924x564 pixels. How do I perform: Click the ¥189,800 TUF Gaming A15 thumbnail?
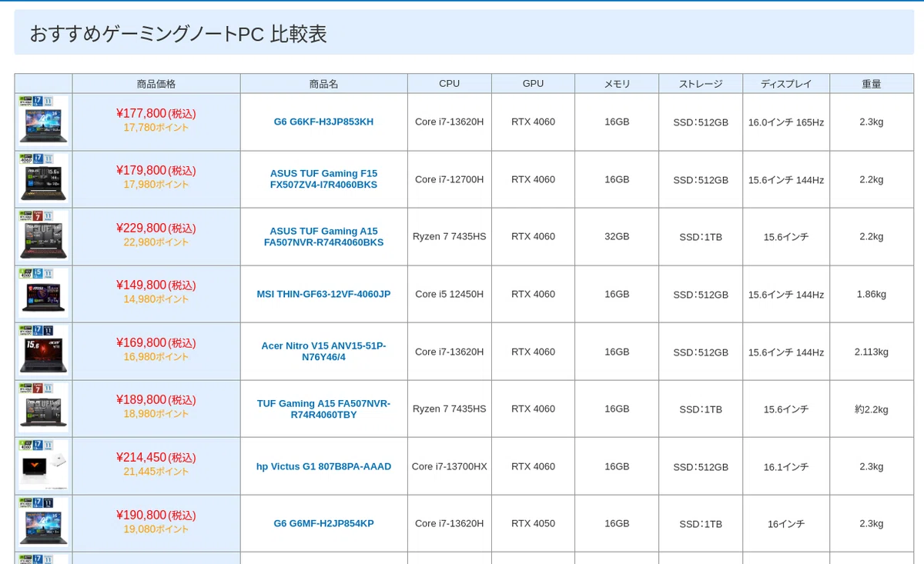pyautogui.click(x=43, y=409)
